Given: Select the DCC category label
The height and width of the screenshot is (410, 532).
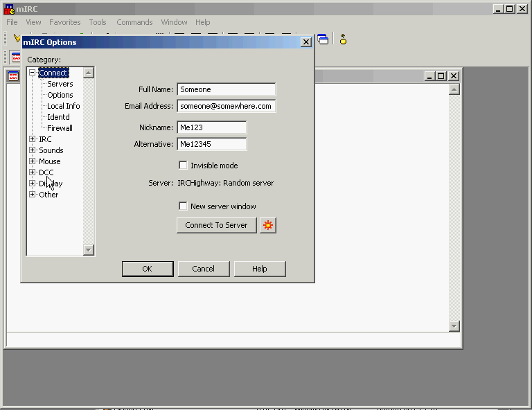Looking at the screenshot, I should tap(46, 172).
